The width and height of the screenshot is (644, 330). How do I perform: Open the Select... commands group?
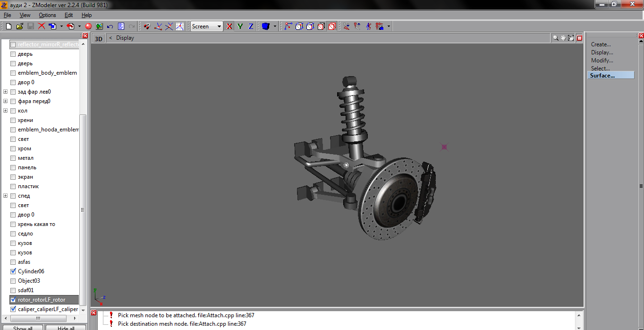600,69
